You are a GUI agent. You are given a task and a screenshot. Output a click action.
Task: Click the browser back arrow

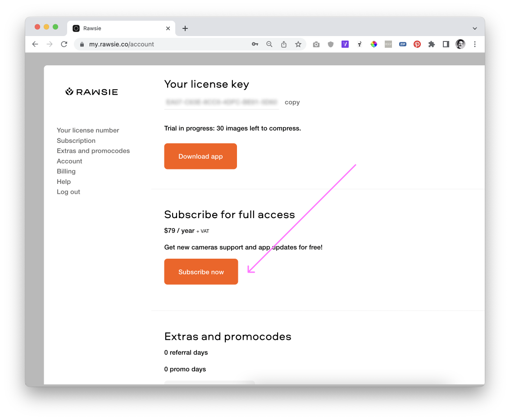[35, 44]
